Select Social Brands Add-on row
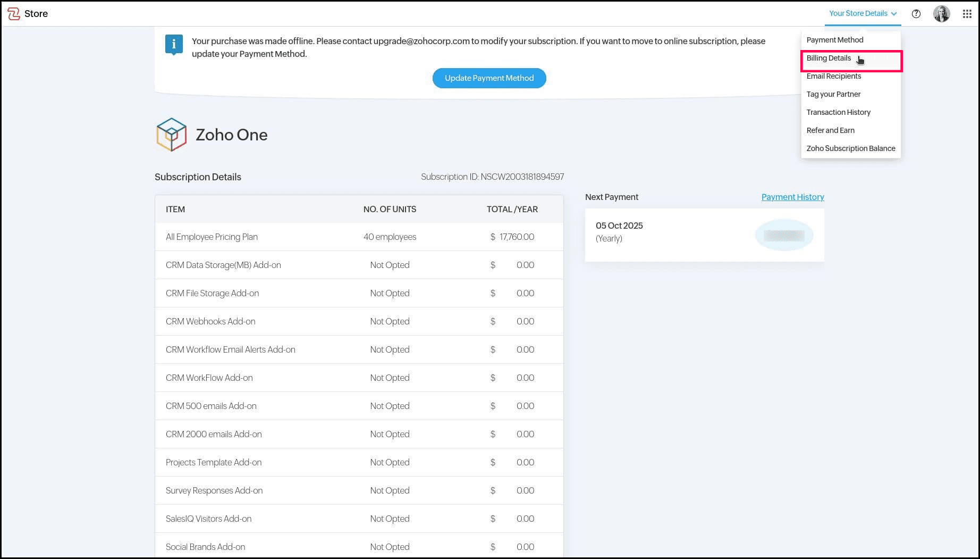This screenshot has height=559, width=980. coord(359,545)
